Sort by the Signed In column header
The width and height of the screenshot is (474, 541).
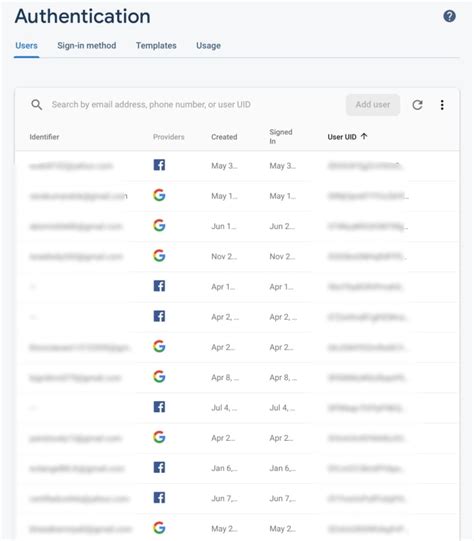[280, 137]
